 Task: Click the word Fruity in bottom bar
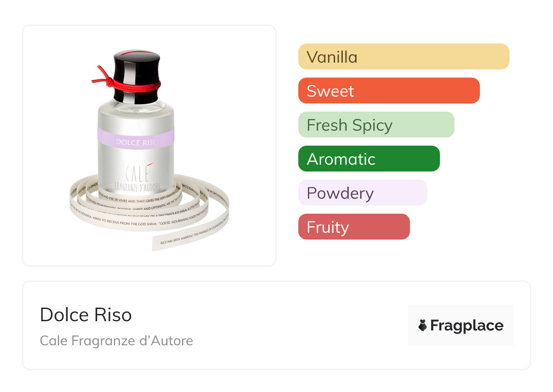[327, 227]
